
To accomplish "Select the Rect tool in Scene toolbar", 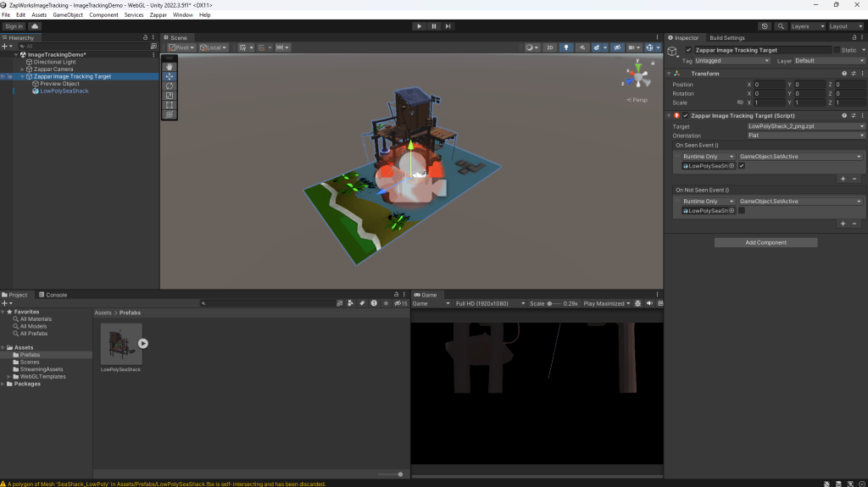I will point(170,105).
